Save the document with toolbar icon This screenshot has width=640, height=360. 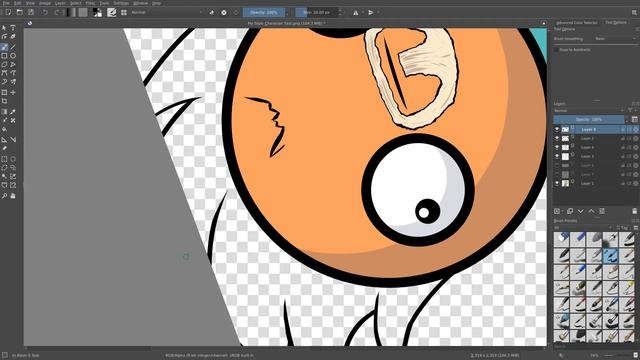point(31,13)
